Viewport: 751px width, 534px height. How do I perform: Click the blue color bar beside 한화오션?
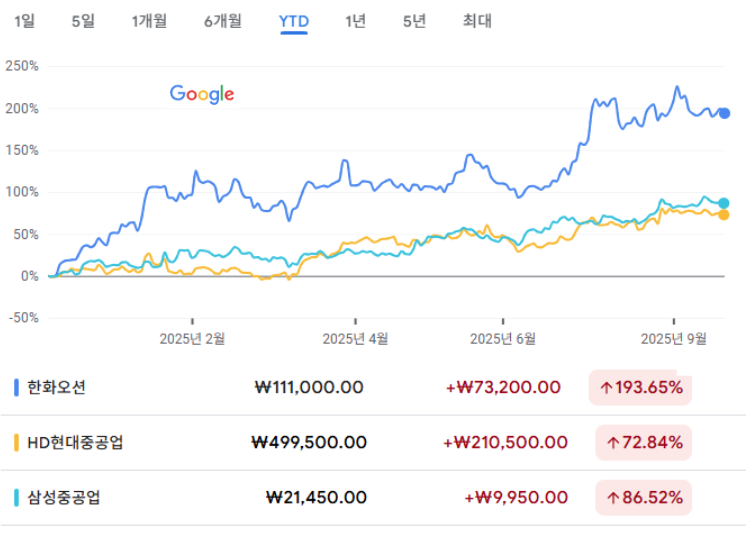click(17, 387)
